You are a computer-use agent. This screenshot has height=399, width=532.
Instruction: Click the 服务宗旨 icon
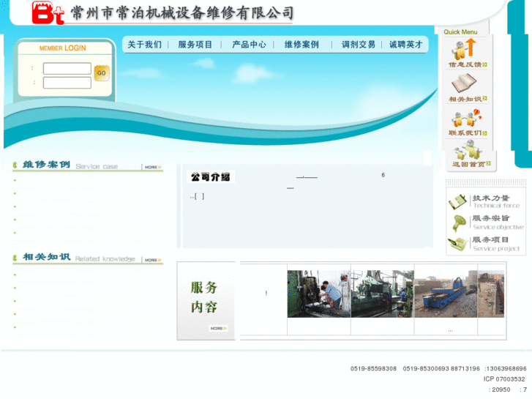(x=458, y=223)
